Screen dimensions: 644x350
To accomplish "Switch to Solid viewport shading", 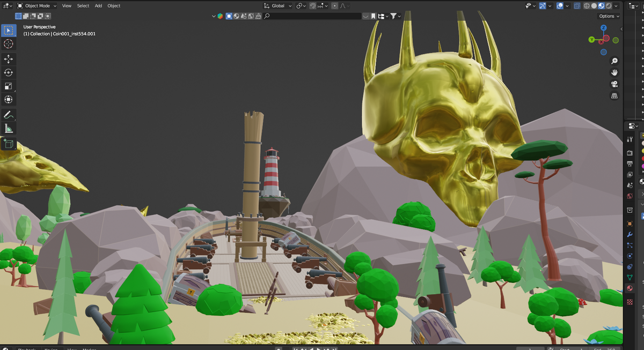I will point(594,6).
